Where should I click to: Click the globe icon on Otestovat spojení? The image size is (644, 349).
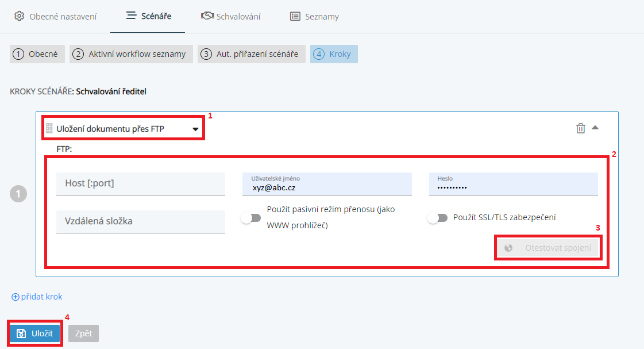(508, 248)
